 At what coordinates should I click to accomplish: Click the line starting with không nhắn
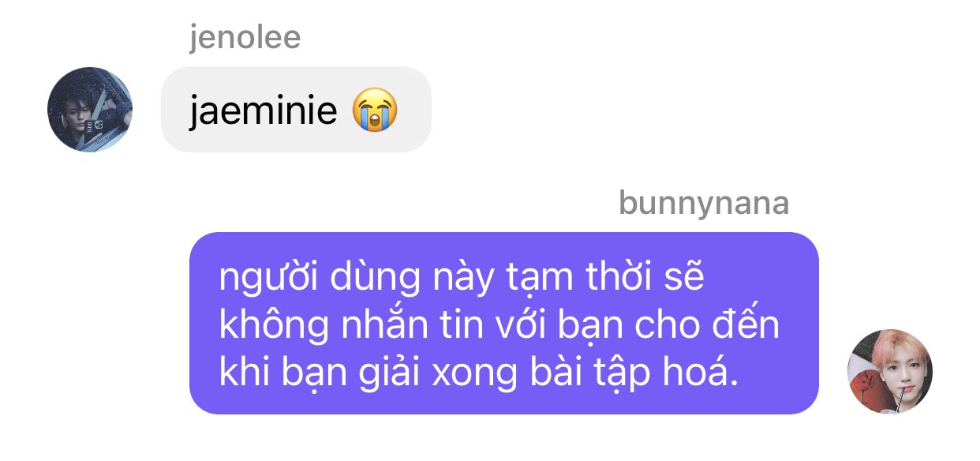tap(499, 325)
